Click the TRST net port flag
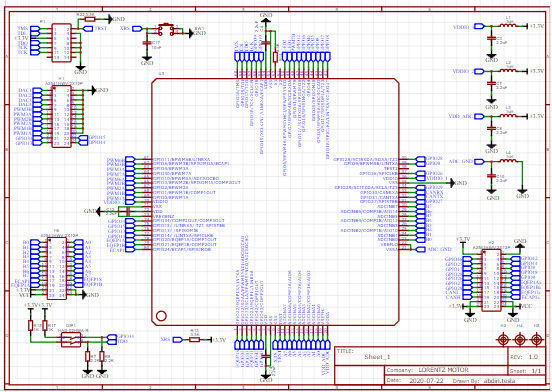The width and height of the screenshot is (552, 392). point(88,28)
